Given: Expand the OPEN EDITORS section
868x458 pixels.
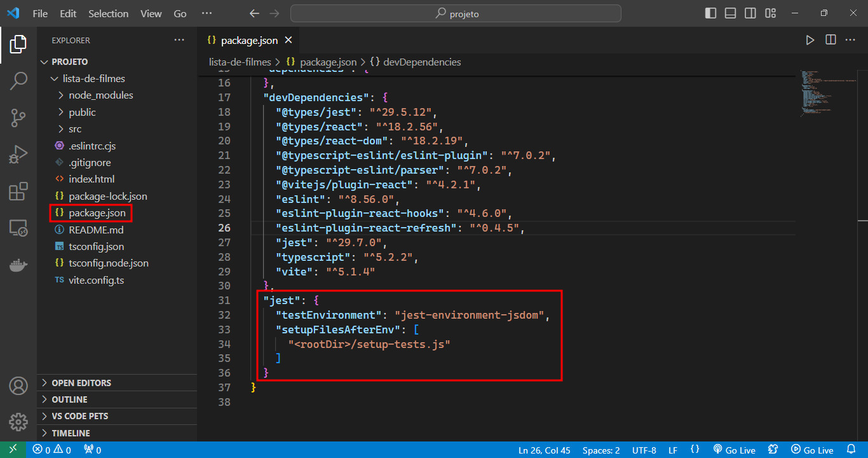Looking at the screenshot, I should (117, 383).
